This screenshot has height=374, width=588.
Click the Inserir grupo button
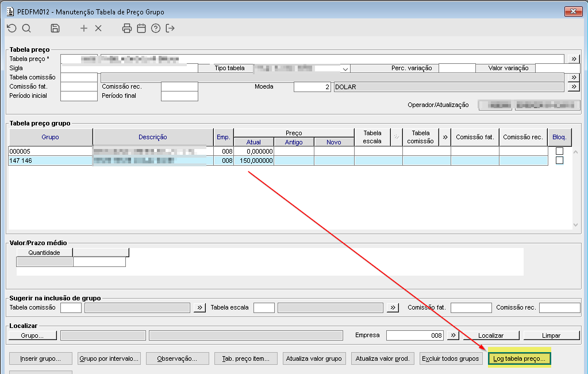click(40, 358)
